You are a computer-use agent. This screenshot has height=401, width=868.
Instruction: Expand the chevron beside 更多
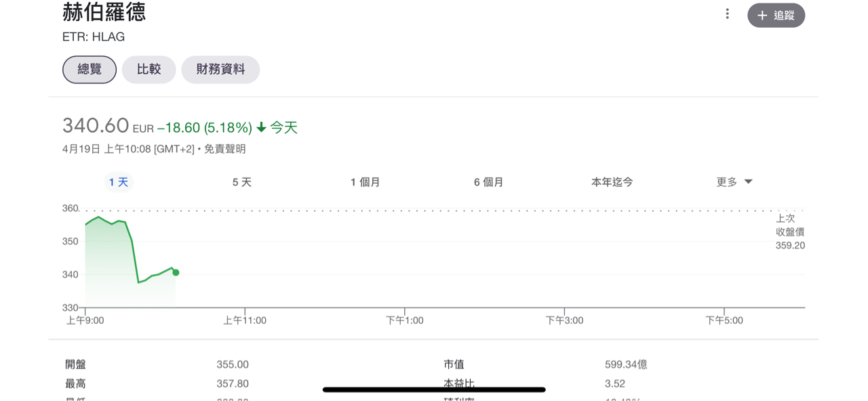pyautogui.click(x=748, y=182)
